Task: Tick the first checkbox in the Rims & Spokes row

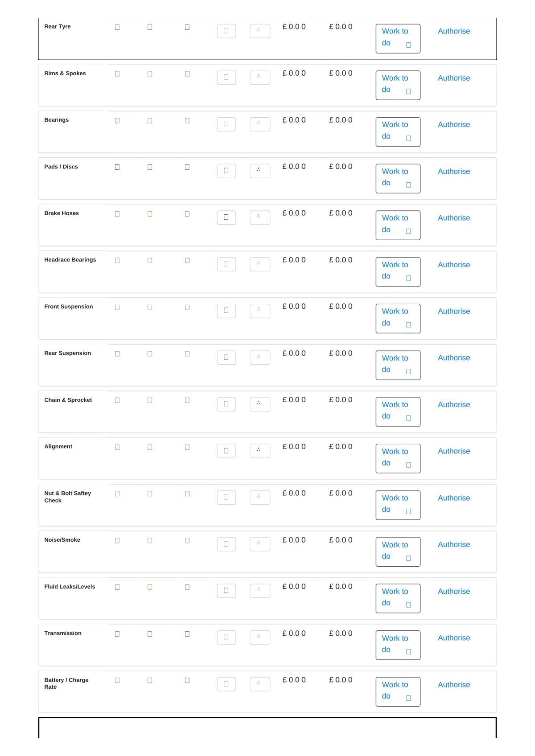Action: pyautogui.click(x=117, y=74)
